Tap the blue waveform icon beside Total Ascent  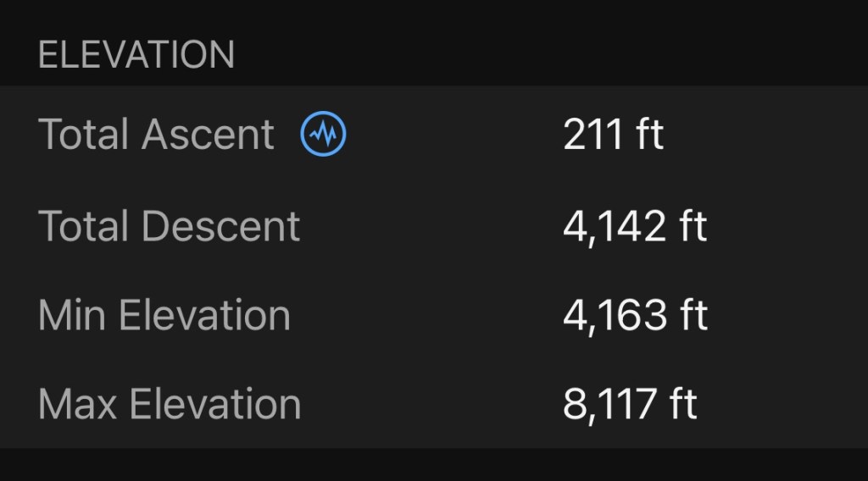pos(324,134)
